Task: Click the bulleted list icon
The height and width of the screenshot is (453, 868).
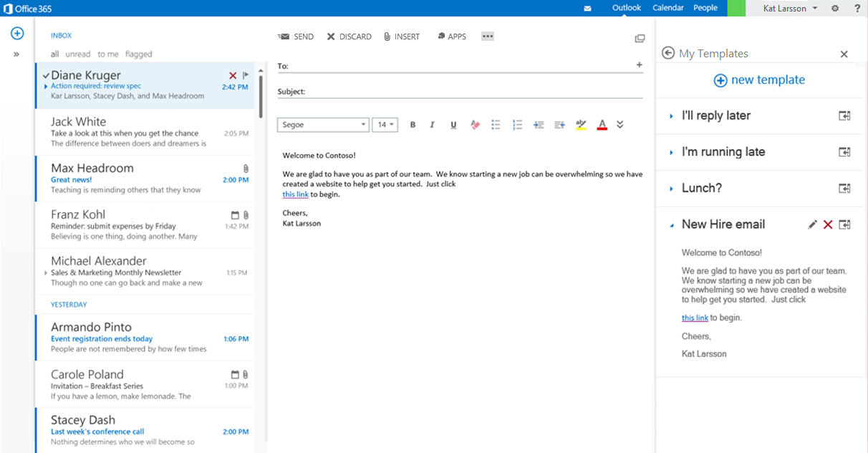Action: click(496, 125)
